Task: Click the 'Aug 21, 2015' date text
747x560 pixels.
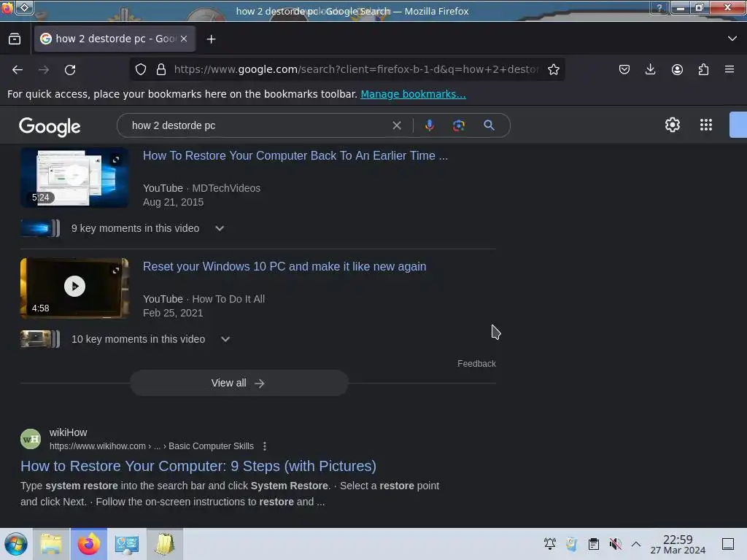Action: 173,202
